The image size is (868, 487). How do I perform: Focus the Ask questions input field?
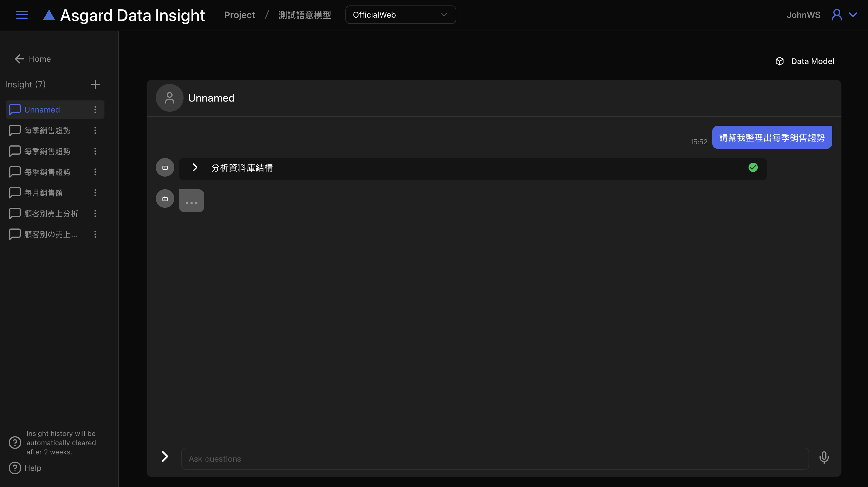pos(495,459)
